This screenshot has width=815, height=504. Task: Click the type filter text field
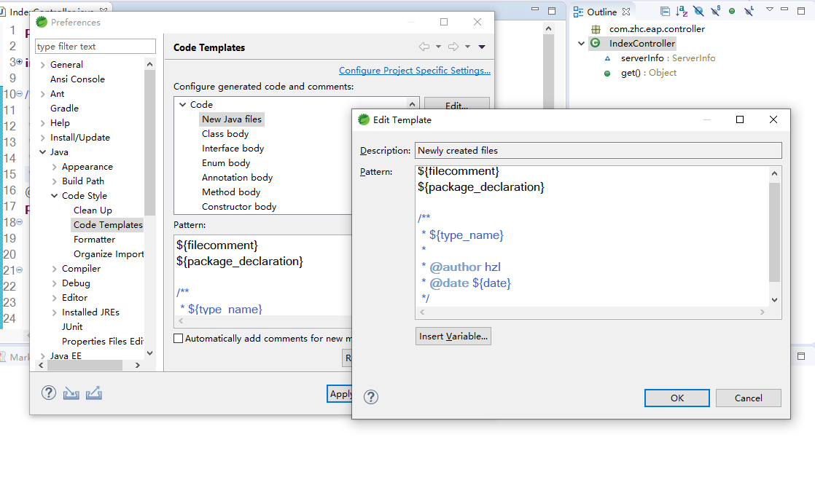pos(95,47)
